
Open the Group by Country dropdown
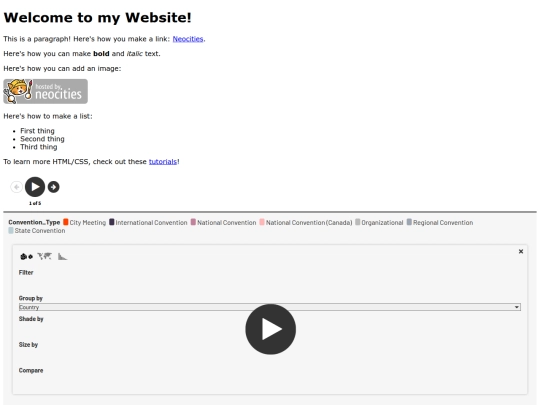pyautogui.click(x=270, y=307)
